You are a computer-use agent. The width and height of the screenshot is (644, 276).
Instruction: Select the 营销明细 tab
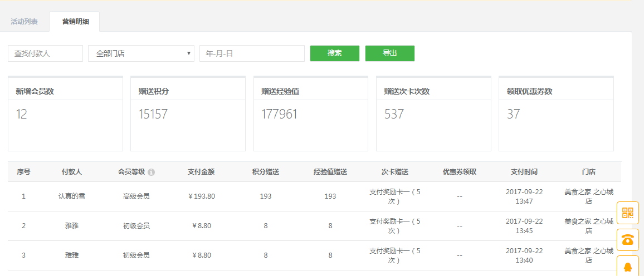pos(76,22)
